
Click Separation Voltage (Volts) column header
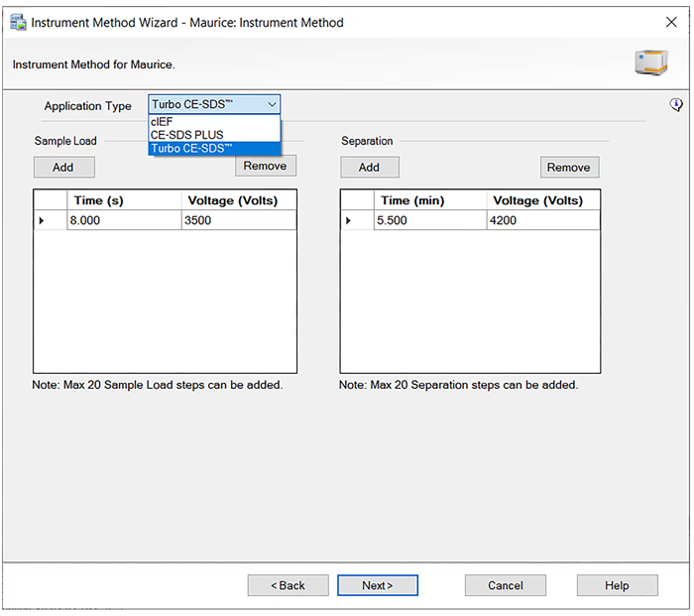pos(543,200)
